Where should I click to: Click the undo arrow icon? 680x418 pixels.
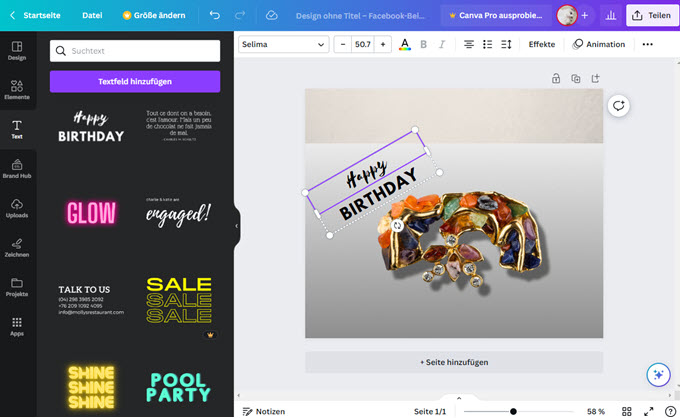(x=215, y=15)
